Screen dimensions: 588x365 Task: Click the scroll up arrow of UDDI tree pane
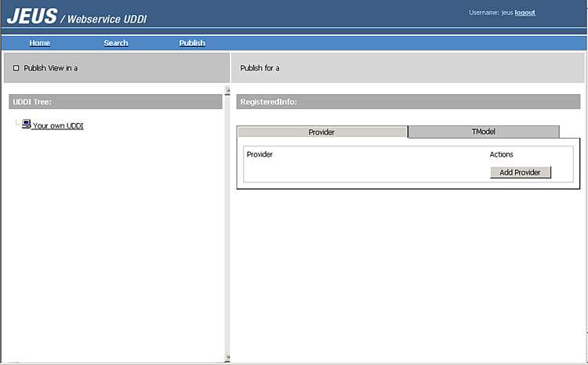coord(227,112)
